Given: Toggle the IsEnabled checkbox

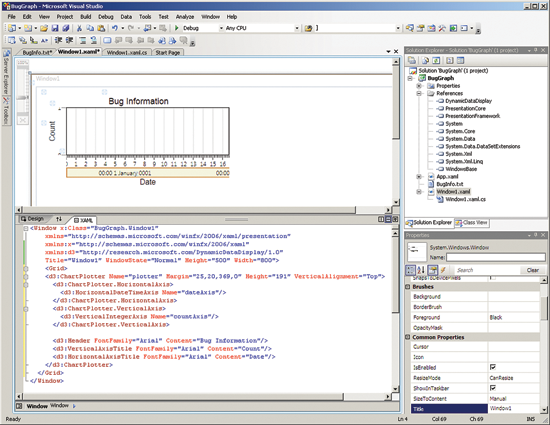Looking at the screenshot, I should pyautogui.click(x=493, y=367).
